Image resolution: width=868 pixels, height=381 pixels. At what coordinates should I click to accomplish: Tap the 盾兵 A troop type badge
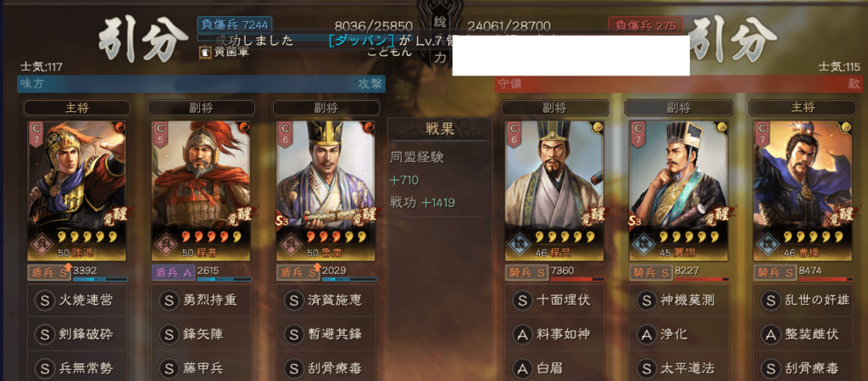[173, 272]
